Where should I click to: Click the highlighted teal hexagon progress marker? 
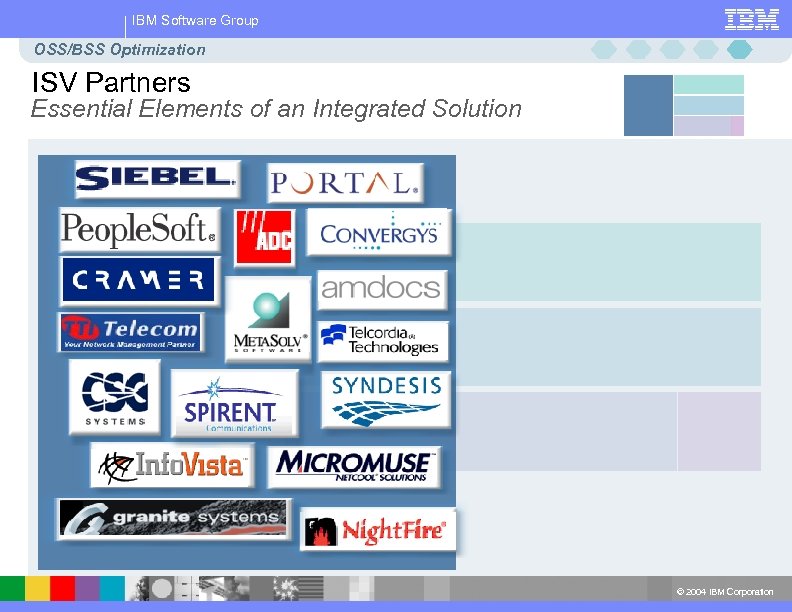739,49
